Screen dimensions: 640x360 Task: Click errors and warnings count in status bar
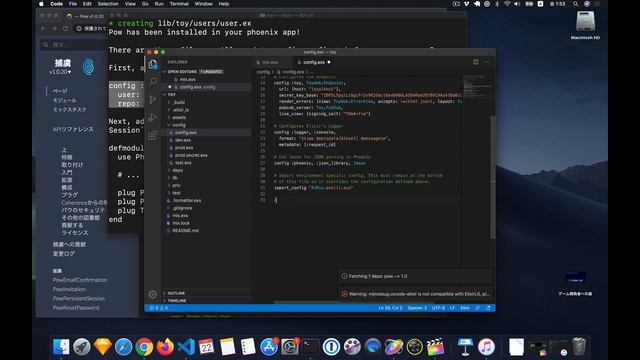[x=159, y=308]
